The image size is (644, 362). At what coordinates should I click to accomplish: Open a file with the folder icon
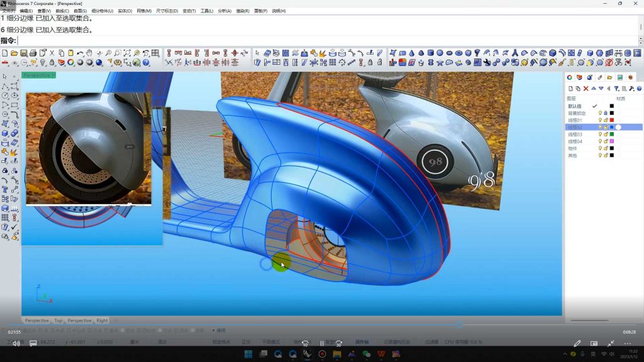(x=14, y=53)
